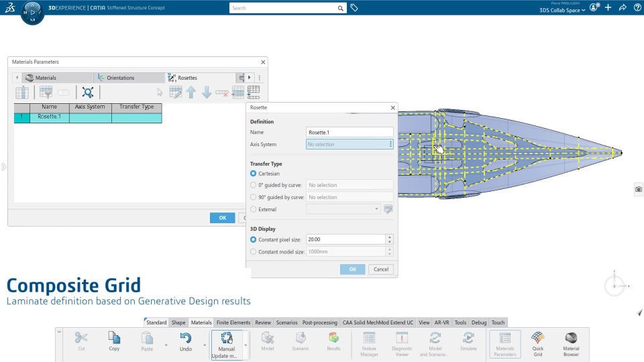Screen dimensions: 644x362
Task: Click the Model icon in action bar
Action: 268,341
